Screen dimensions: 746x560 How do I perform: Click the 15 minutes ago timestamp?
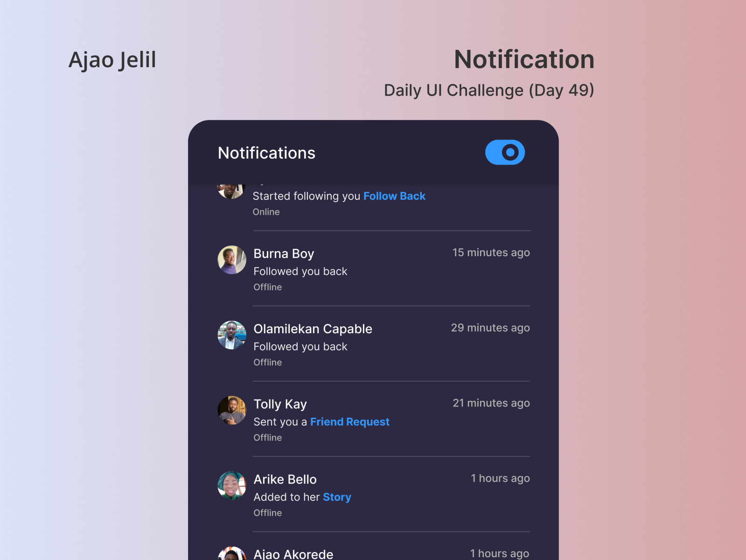tap(491, 252)
